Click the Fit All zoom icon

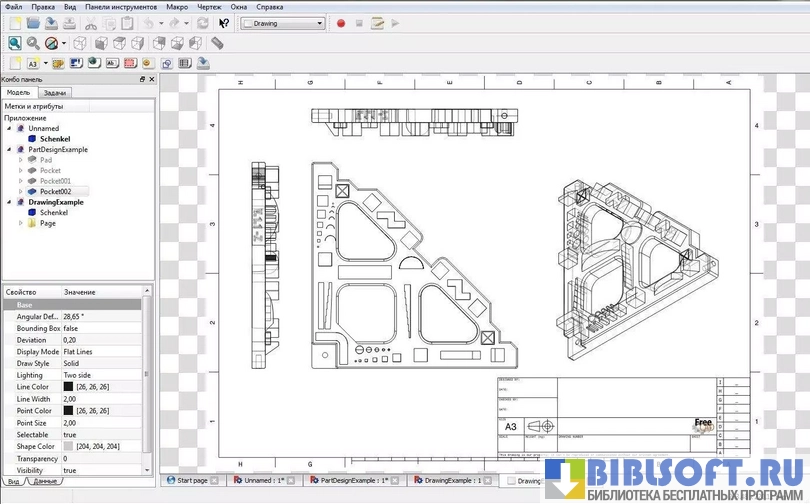(14, 43)
